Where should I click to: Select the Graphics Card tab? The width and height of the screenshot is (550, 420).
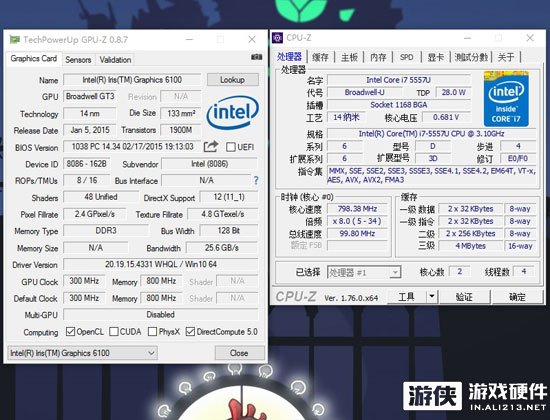[x=34, y=59]
